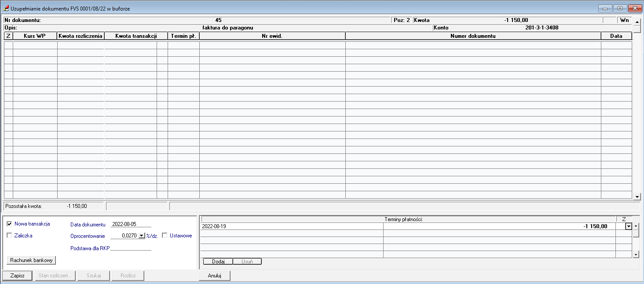Click the up arrow of payment terms scrollbar
This screenshot has width=644, height=284.
(636, 226)
